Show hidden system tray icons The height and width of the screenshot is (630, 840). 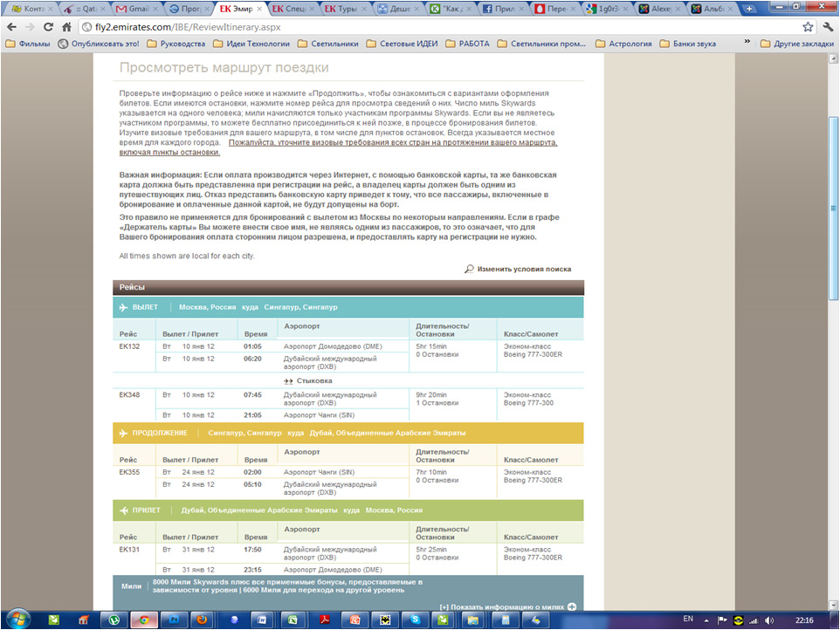(706, 620)
